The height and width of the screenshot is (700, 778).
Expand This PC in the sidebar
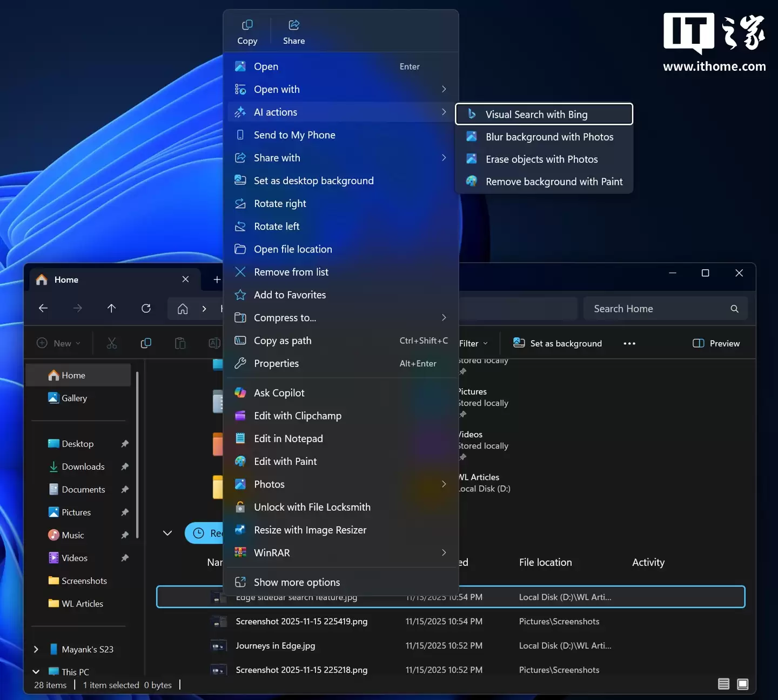point(36,671)
